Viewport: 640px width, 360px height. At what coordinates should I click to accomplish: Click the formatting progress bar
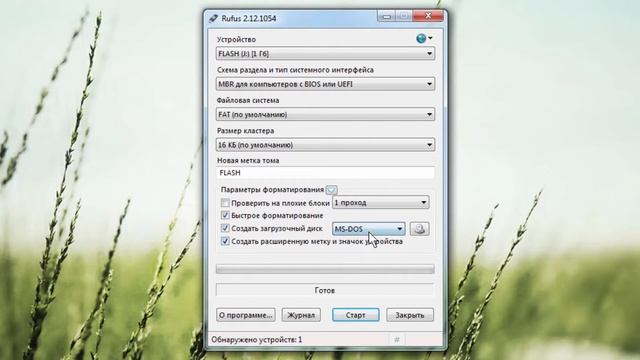pyautogui.click(x=325, y=269)
